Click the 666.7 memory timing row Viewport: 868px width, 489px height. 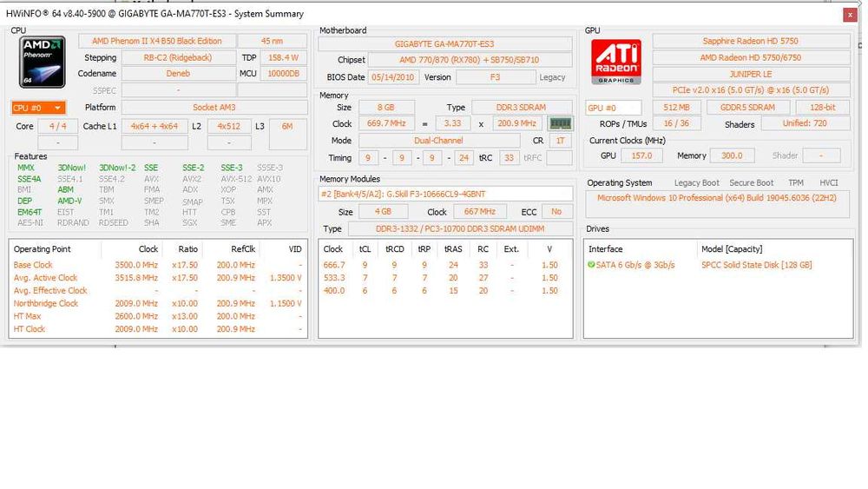click(x=445, y=265)
